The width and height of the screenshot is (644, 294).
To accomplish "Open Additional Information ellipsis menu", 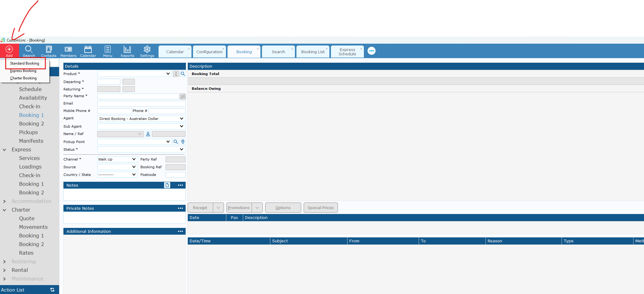I will 180,231.
